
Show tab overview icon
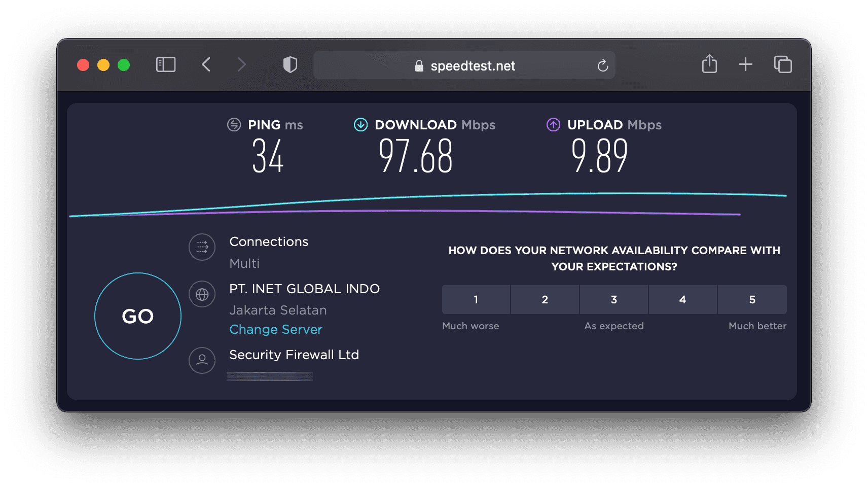click(783, 64)
